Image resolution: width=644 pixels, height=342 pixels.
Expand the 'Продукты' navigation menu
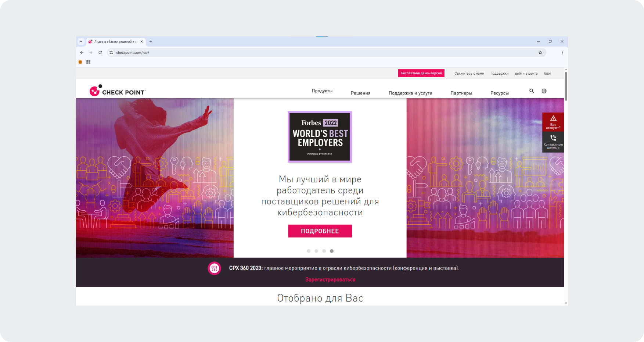[322, 91]
